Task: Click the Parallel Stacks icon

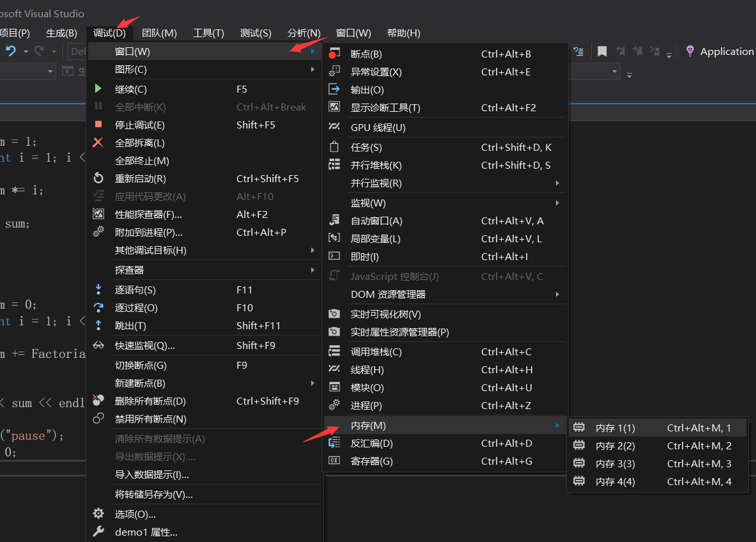Action: tap(334, 164)
